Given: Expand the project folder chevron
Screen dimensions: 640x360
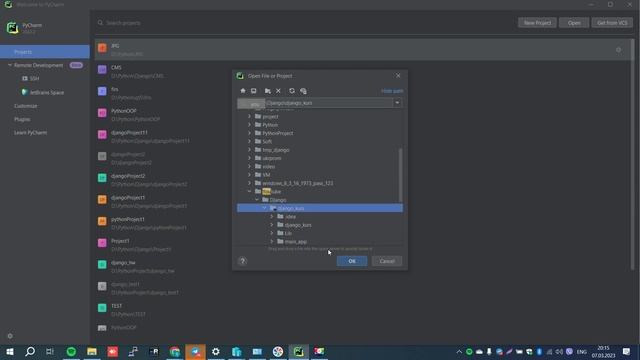Looking at the screenshot, I should [x=249, y=116].
